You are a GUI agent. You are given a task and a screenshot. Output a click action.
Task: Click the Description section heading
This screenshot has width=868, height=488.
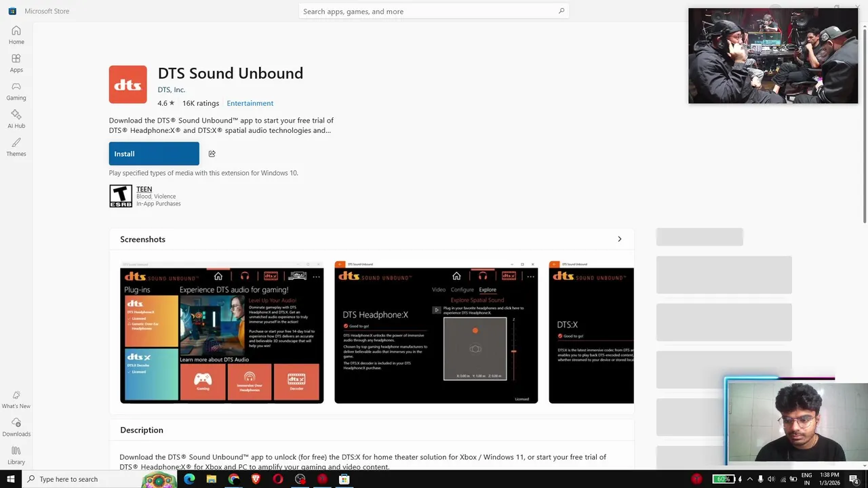tap(142, 430)
